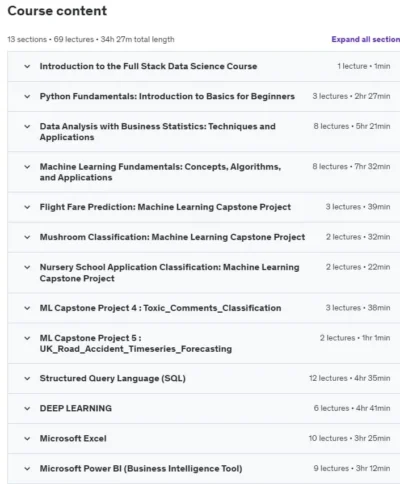Click the Structured Query Language chevron icon

[x=27, y=378]
